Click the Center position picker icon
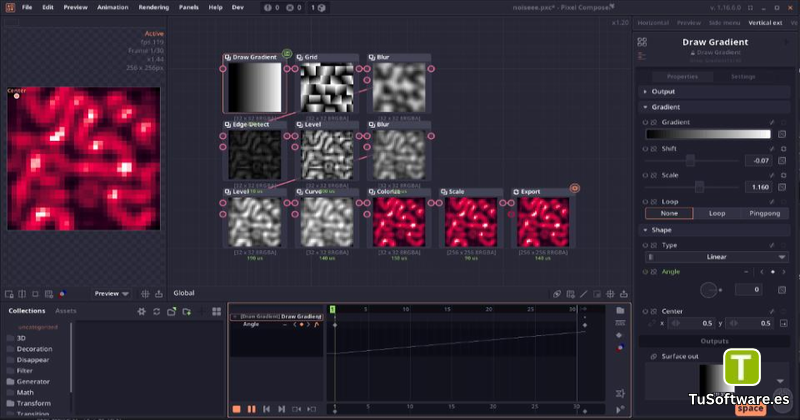This screenshot has height=420, width=800. pyautogui.click(x=784, y=323)
